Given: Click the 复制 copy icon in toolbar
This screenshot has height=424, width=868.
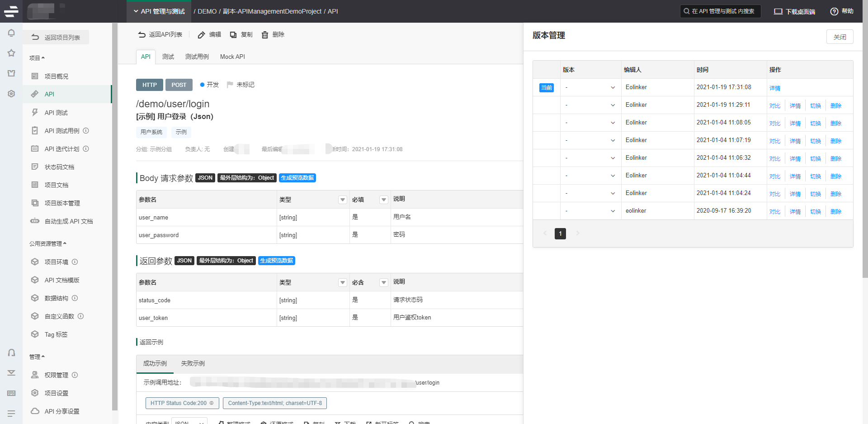Looking at the screenshot, I should 233,35.
